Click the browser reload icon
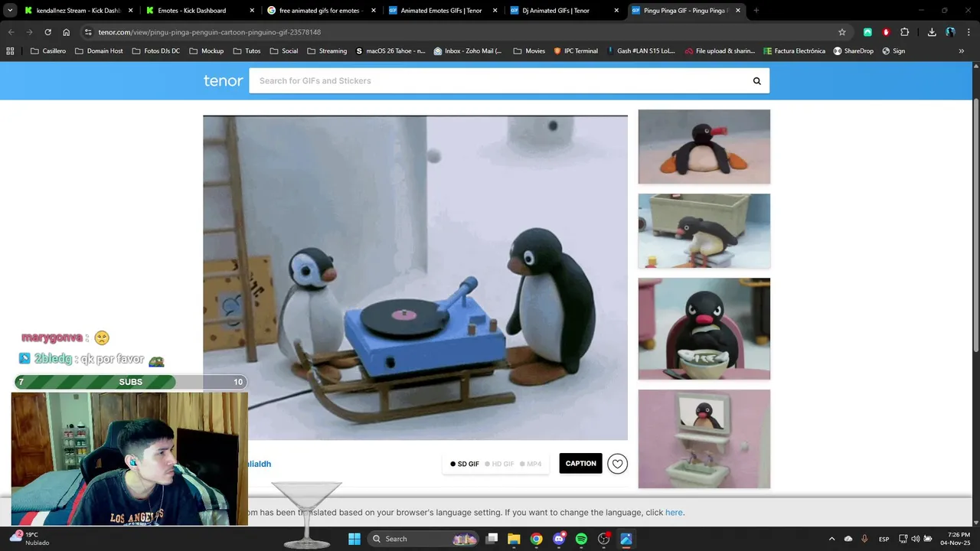980x551 pixels. (47, 32)
